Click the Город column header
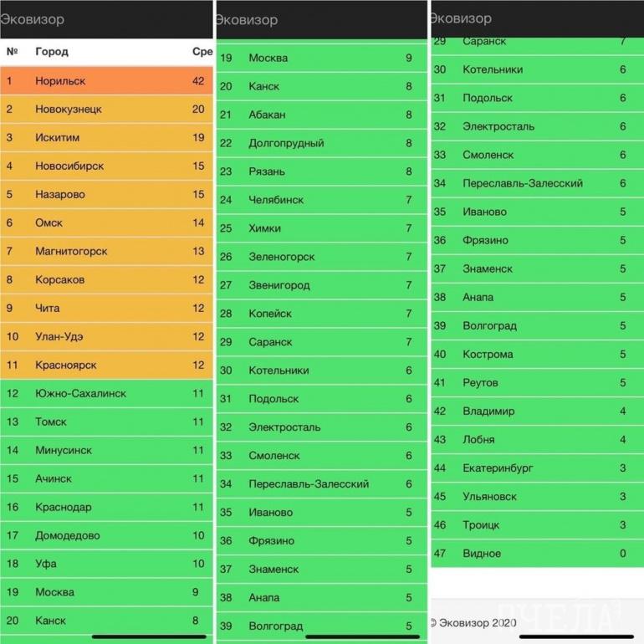This screenshot has width=644, height=644. point(52,52)
